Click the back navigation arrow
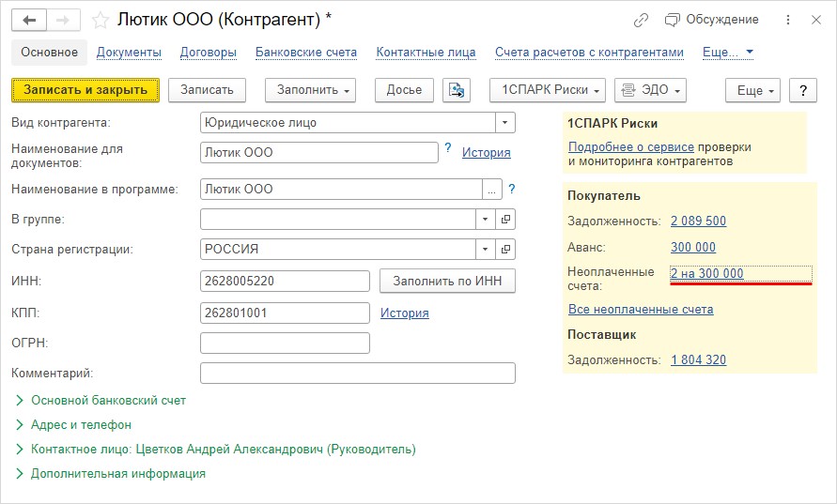The width and height of the screenshot is (837, 504). [x=29, y=21]
